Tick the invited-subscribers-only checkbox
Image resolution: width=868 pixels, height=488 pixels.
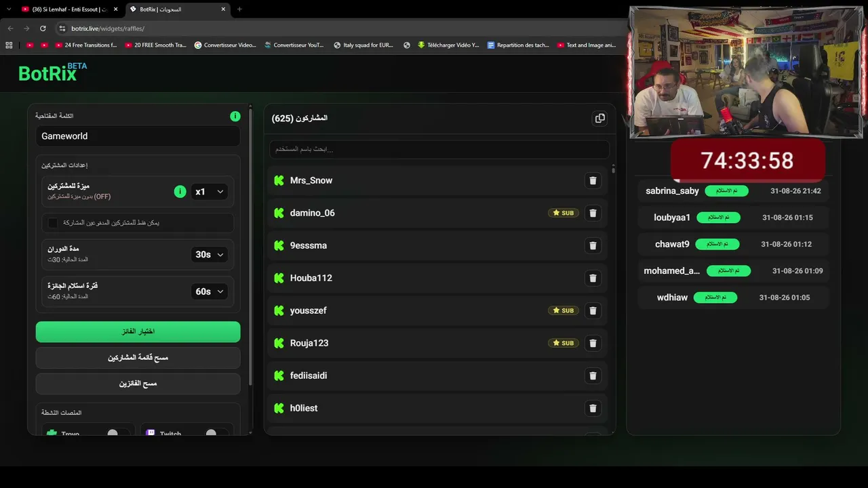[53, 222]
